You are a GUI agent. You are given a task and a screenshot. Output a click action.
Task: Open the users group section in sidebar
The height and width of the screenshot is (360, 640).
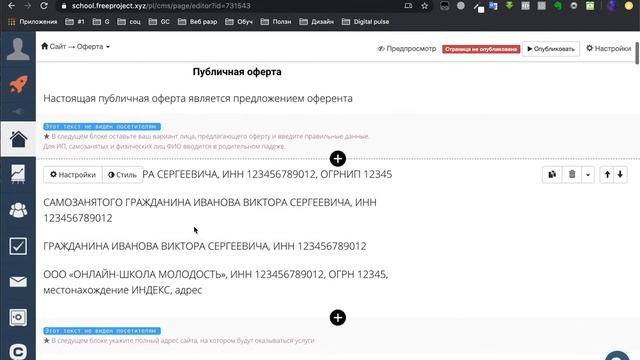[18, 210]
